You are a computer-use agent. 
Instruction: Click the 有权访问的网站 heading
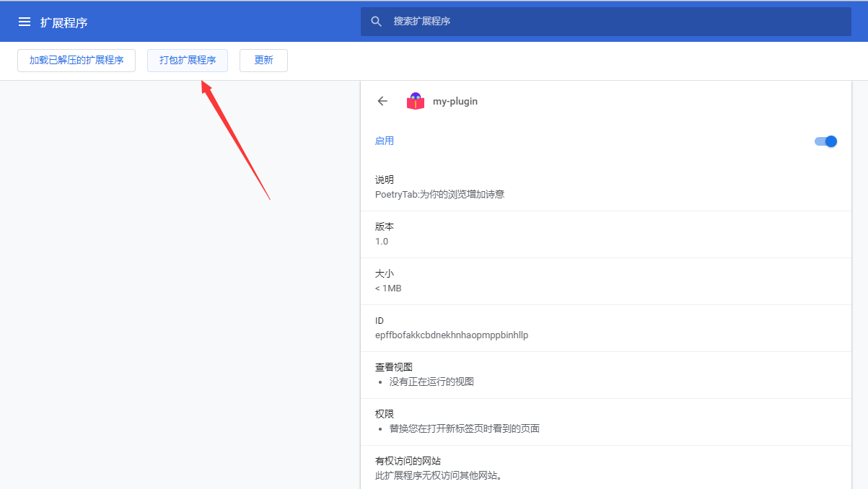[x=408, y=461]
